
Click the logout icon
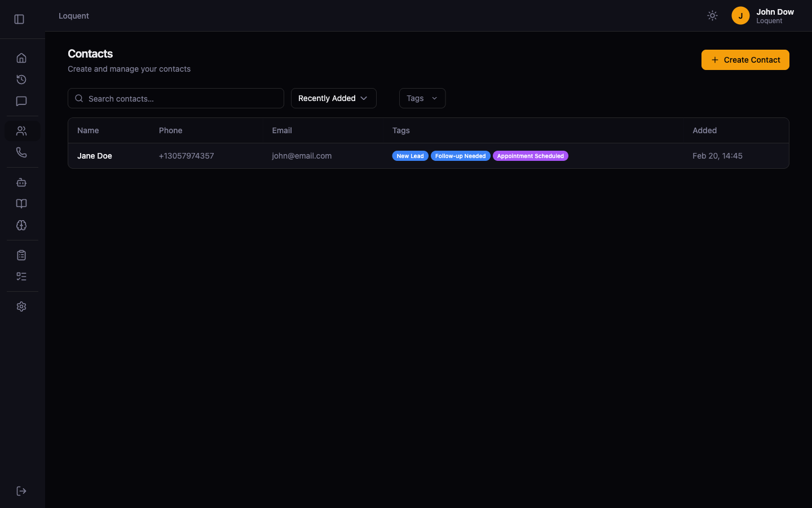click(21, 491)
